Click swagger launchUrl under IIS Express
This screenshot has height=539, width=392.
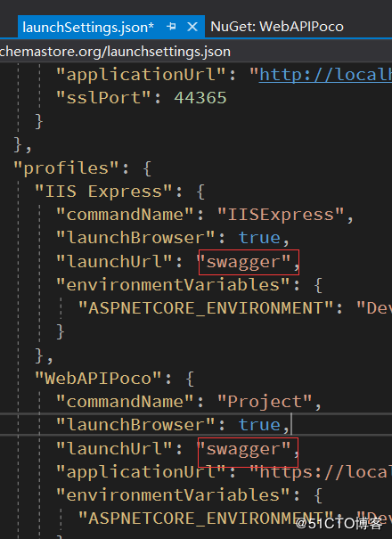coord(243,262)
